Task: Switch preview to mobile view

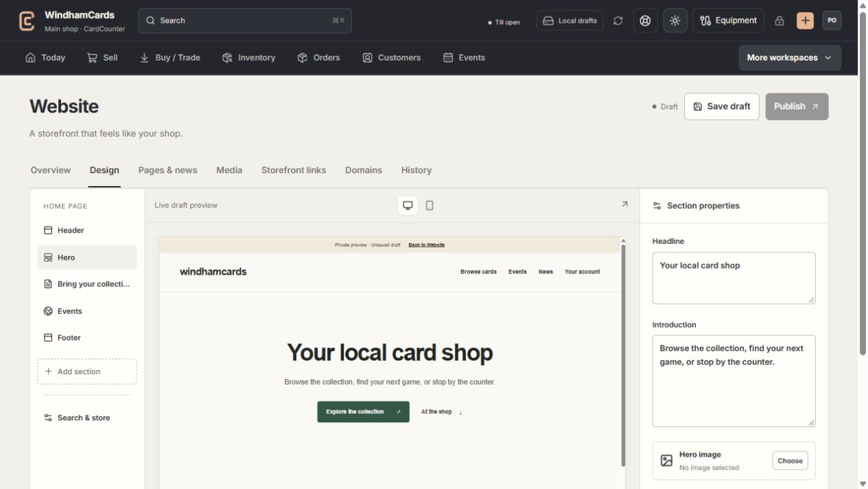Action: pyautogui.click(x=430, y=205)
